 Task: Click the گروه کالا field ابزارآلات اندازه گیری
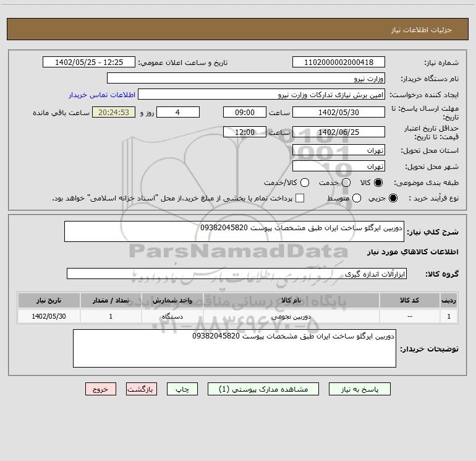pyautogui.click(x=237, y=274)
